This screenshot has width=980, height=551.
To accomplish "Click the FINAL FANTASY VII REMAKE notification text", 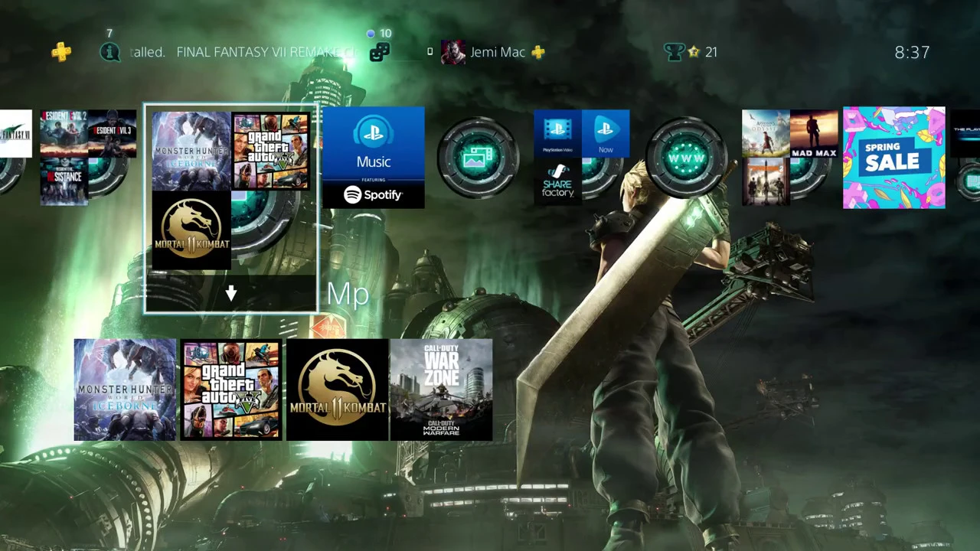I will (266, 52).
